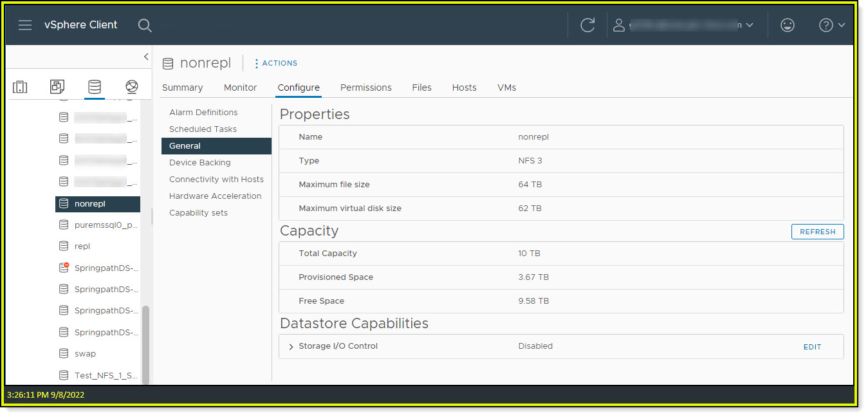Click the left tree vertical scrollbar
The width and height of the screenshot is (868, 417).
[145, 344]
